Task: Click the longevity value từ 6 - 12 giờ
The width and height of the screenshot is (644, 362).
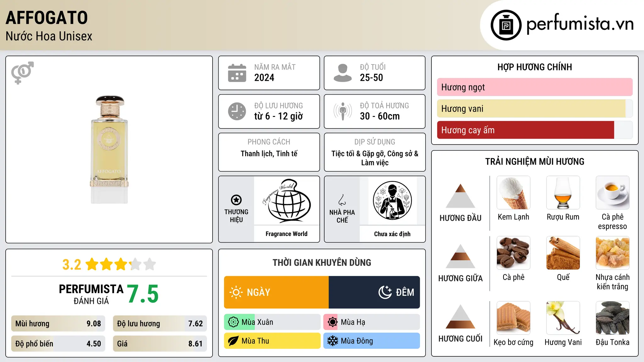Action: click(279, 116)
